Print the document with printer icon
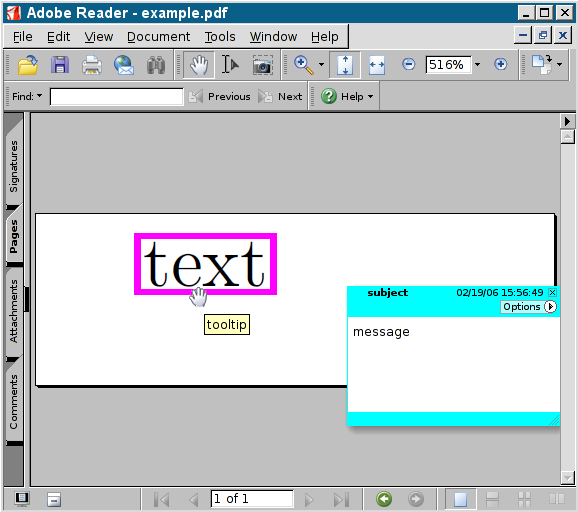 (x=92, y=65)
